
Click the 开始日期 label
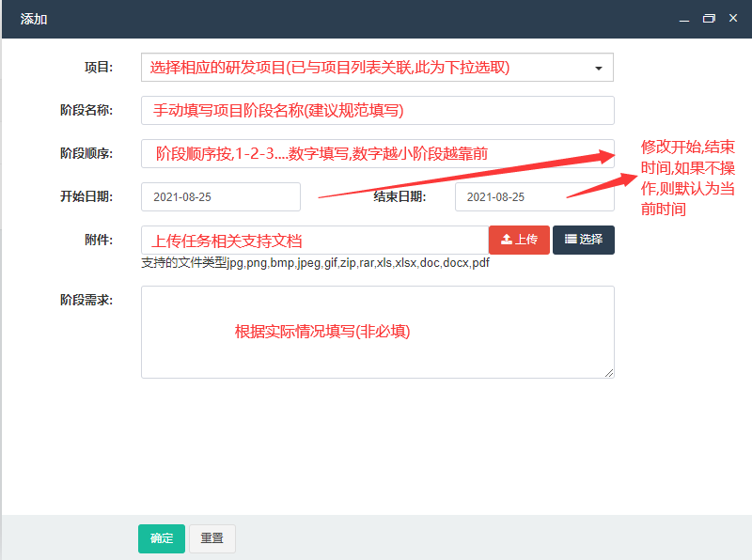point(86,196)
